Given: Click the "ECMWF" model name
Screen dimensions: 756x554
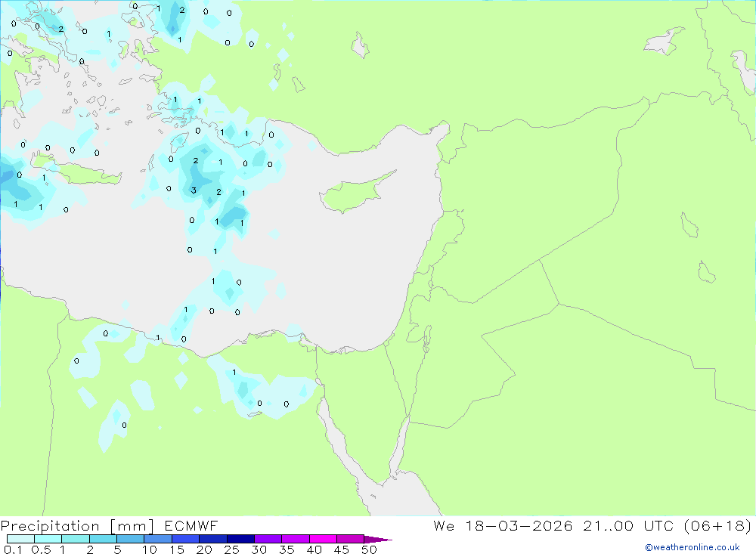Looking at the screenshot, I should point(191,525).
